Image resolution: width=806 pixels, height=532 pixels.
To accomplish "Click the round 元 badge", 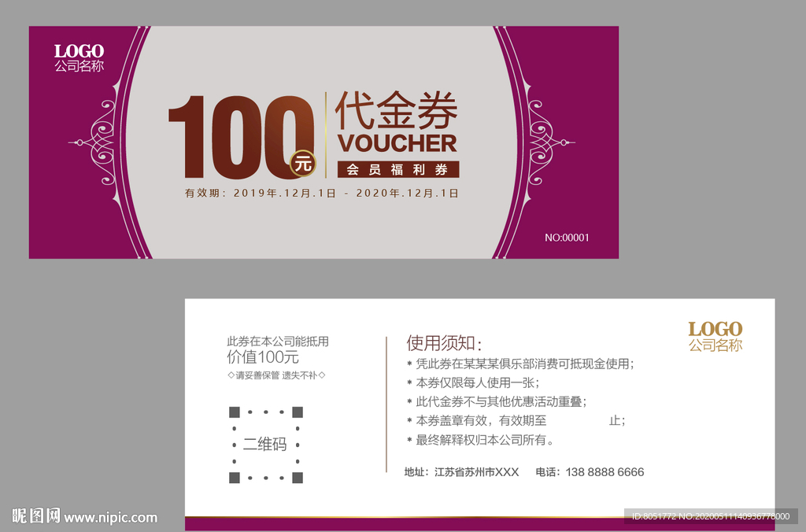I will tap(303, 164).
